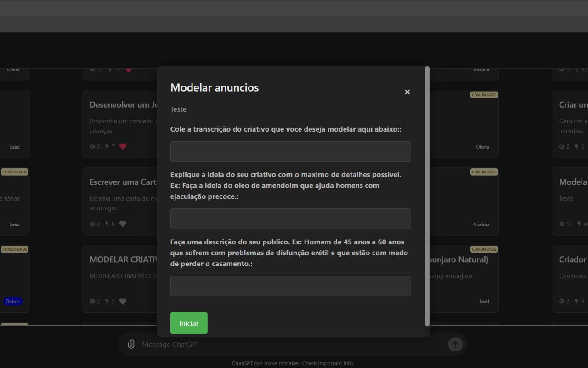Viewport: 588px width, 368px height.
Task: Send the message with the arrow button
Action: click(455, 344)
